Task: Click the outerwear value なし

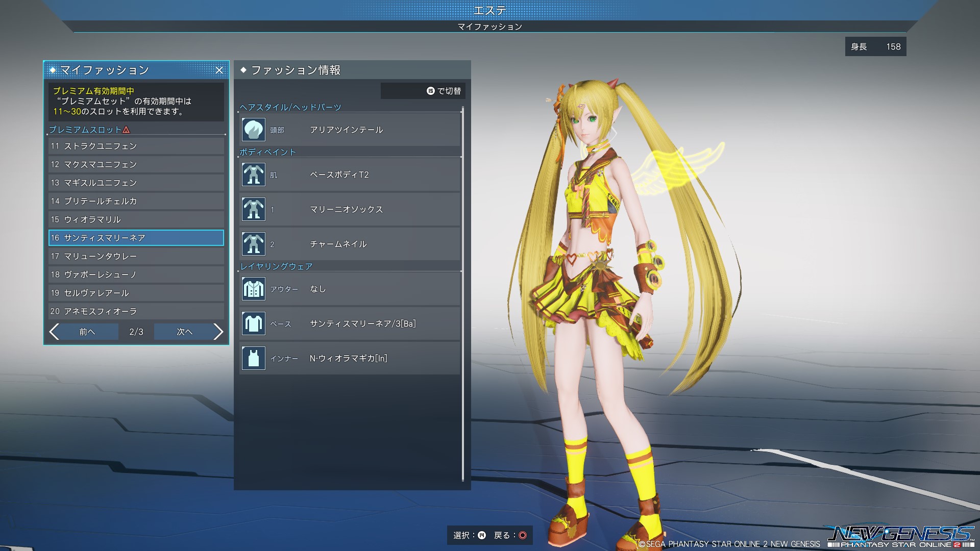Action: click(318, 289)
